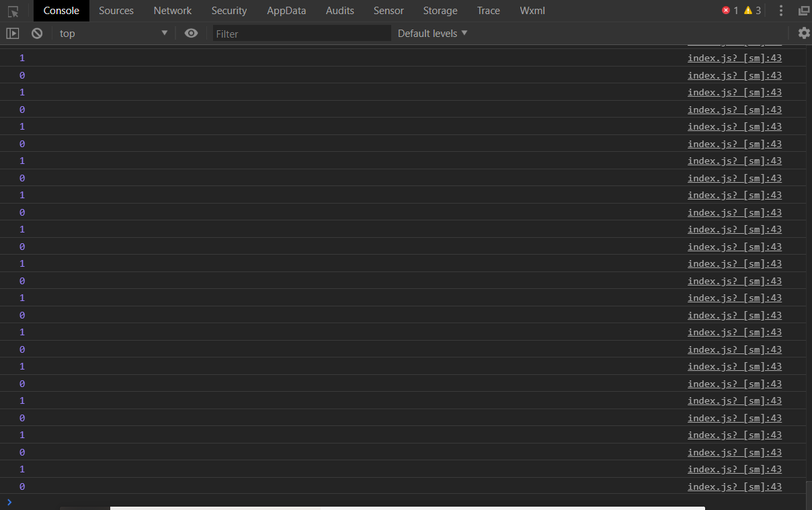Viewport: 812px width, 510px height.
Task: Switch to the Wxml tab
Action: [x=532, y=11]
